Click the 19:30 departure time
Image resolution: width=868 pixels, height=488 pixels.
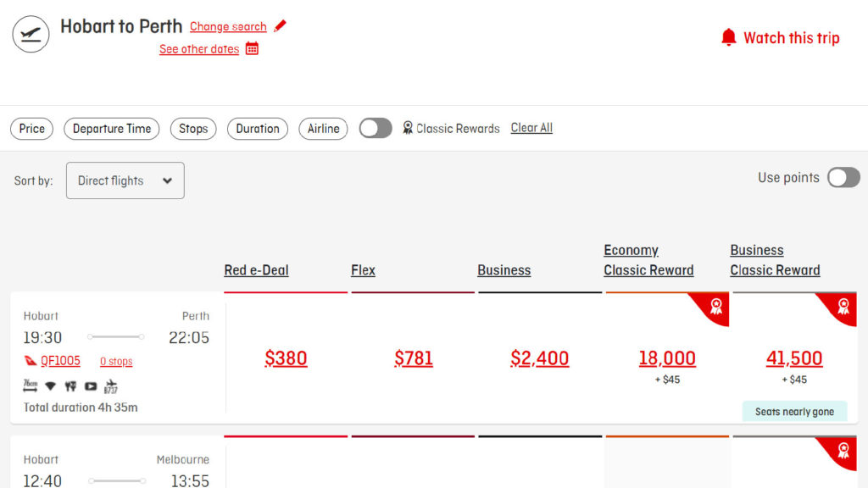pyautogui.click(x=42, y=337)
